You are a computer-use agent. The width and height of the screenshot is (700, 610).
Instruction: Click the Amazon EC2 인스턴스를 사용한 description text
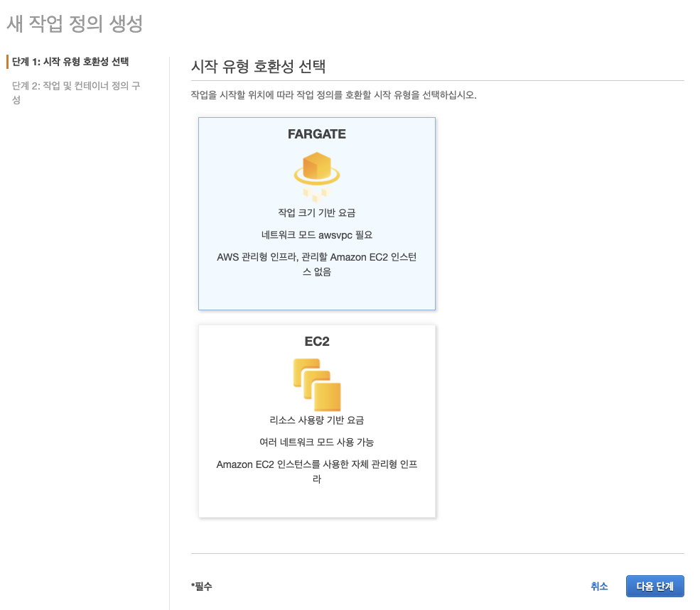317,472
